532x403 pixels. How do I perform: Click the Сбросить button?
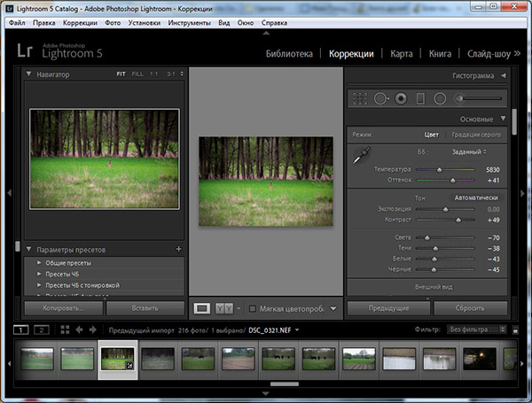[x=471, y=308]
